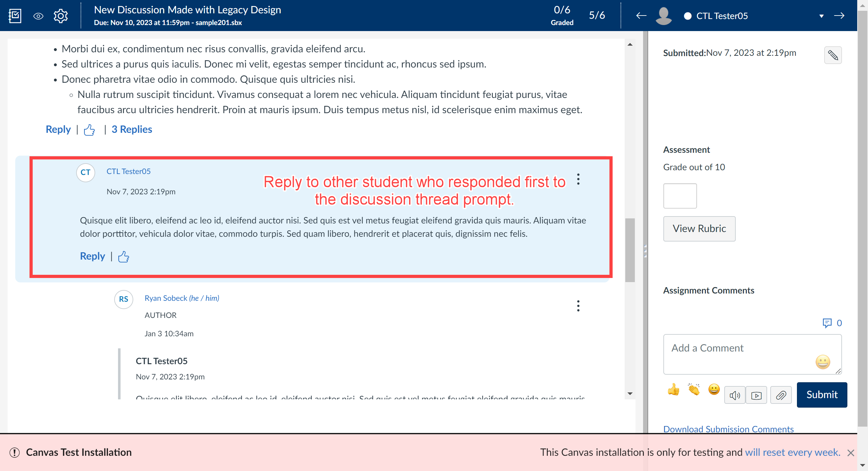Record a media comment with the video icon
Viewport: 868px width, 471px height.
point(756,395)
